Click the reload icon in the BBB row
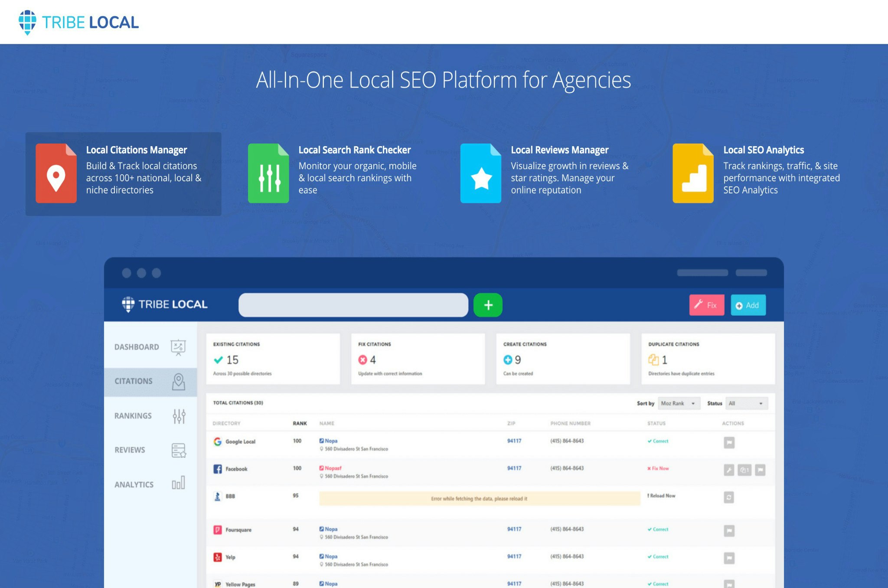Image resolution: width=888 pixels, height=588 pixels. (729, 497)
